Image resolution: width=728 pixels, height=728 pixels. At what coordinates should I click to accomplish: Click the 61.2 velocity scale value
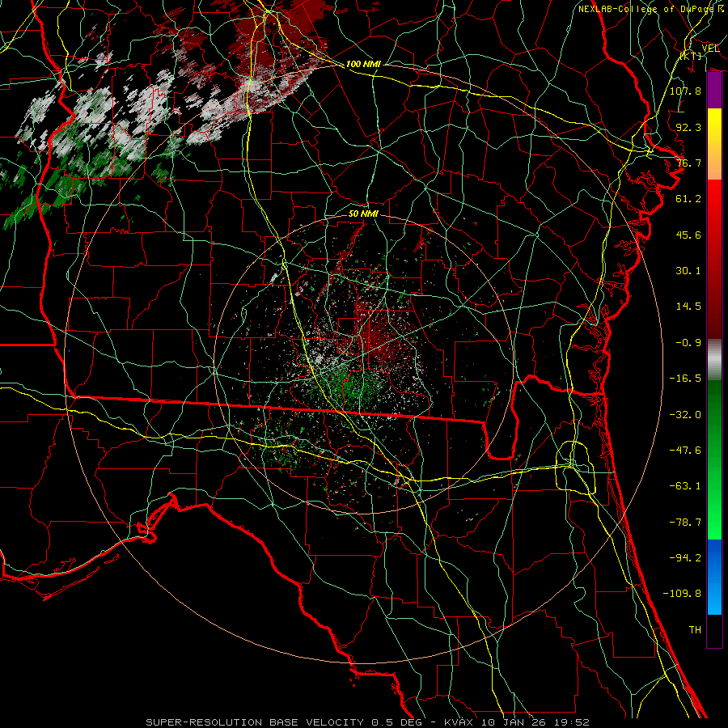coord(688,199)
